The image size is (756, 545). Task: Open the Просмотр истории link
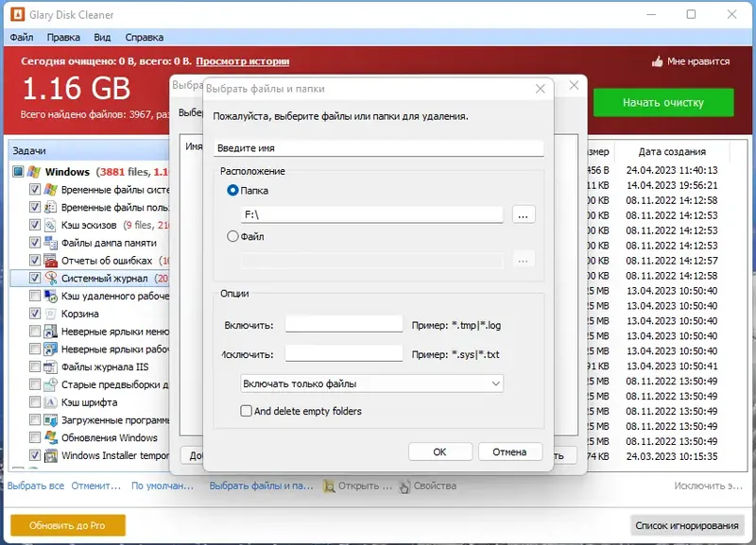pyautogui.click(x=243, y=61)
